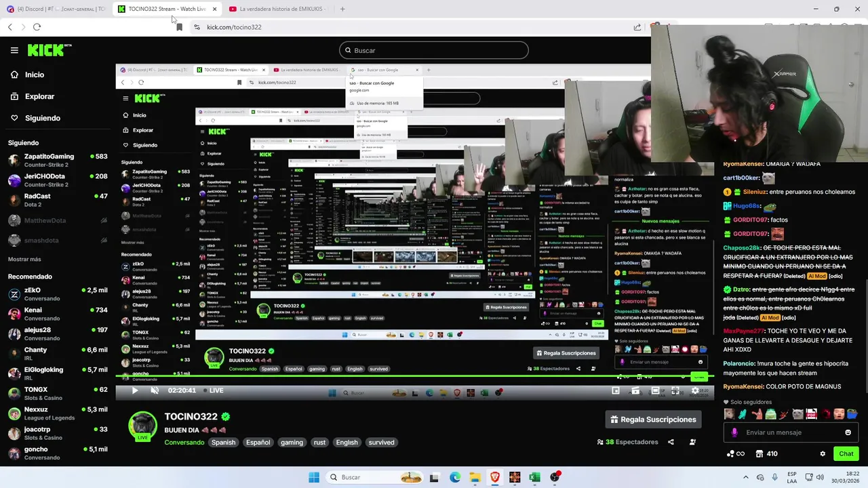Open Excel from the taskbar
Image resolution: width=868 pixels, height=488 pixels.
(534, 477)
